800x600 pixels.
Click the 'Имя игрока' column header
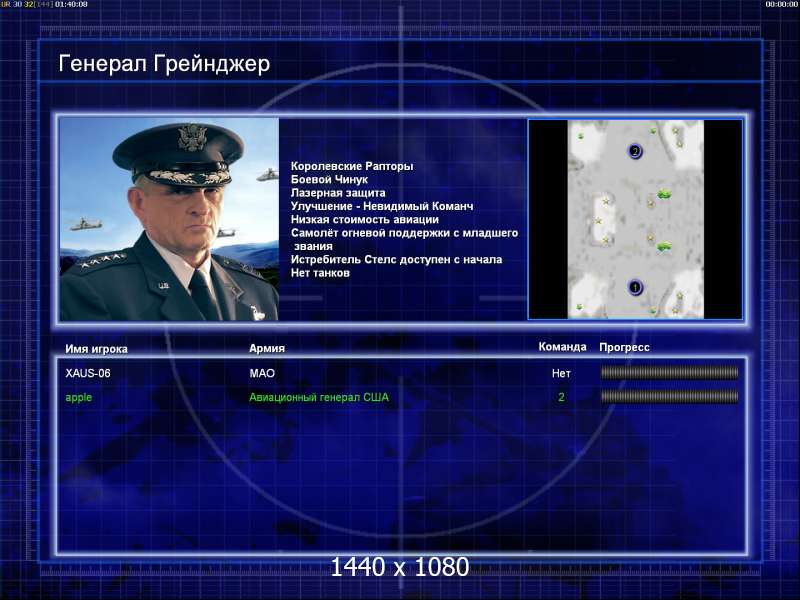[96, 349]
